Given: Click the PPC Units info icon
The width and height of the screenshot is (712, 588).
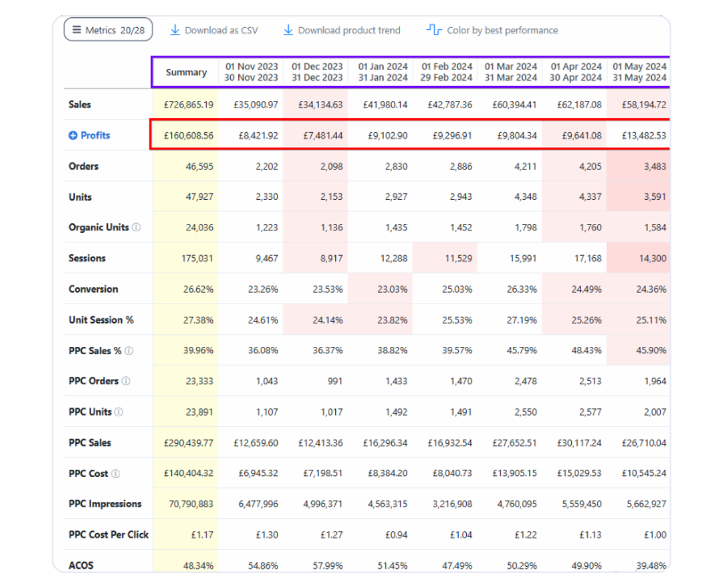Looking at the screenshot, I should [119, 412].
